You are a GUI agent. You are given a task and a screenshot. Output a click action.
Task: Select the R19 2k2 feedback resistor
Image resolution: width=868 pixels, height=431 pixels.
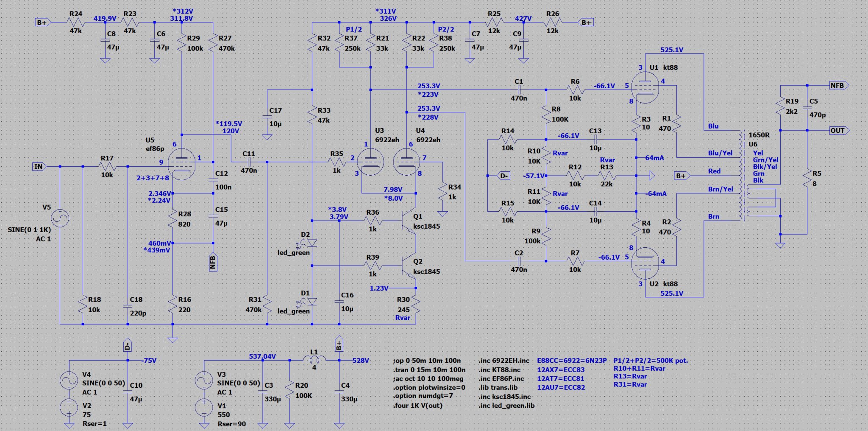pos(780,106)
